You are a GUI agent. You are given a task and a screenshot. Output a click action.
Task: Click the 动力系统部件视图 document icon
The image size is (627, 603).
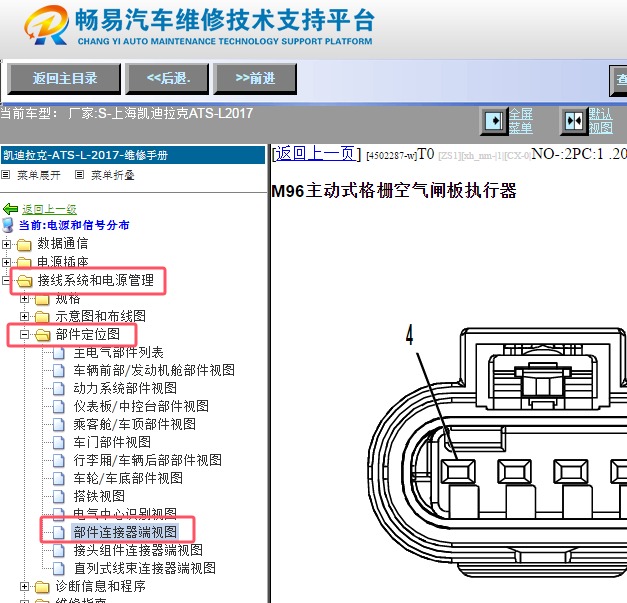(x=59, y=389)
